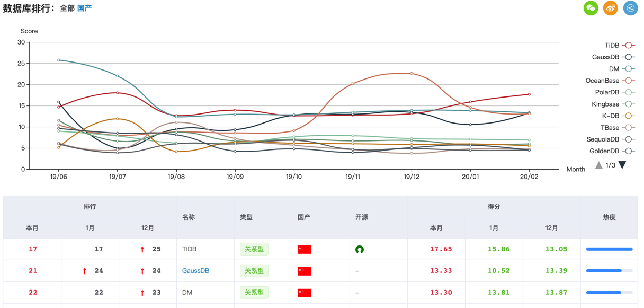Click the 关系型 tag in TiDB row
Image resolution: width=644 pixels, height=308 pixels.
click(x=254, y=249)
